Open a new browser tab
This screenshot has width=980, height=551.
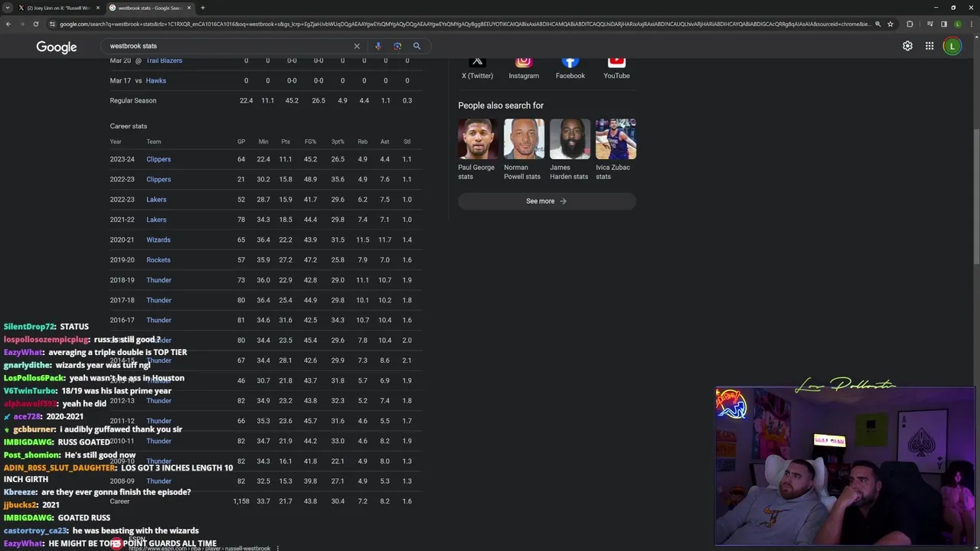(203, 8)
